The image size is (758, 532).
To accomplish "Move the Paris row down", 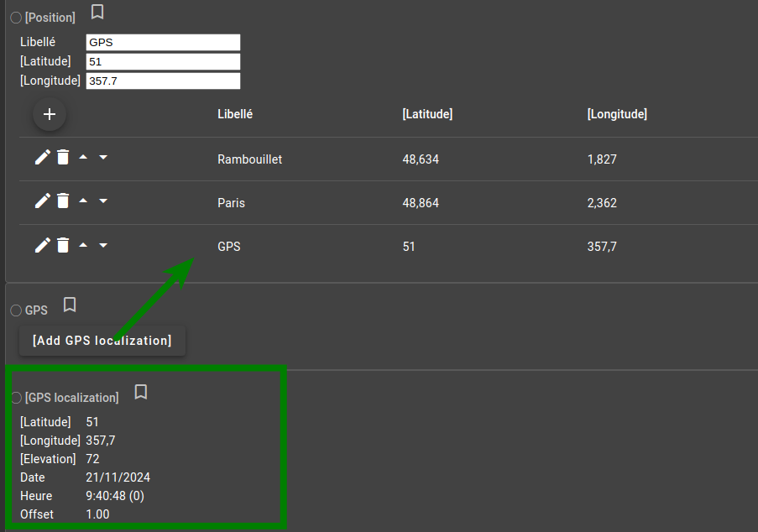I will 103,201.
